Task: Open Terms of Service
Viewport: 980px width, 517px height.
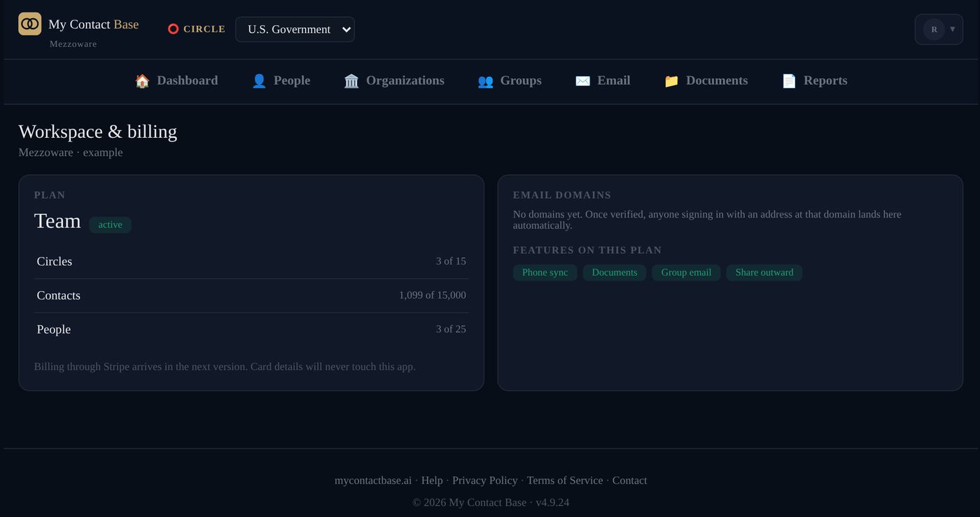Action: tap(565, 481)
